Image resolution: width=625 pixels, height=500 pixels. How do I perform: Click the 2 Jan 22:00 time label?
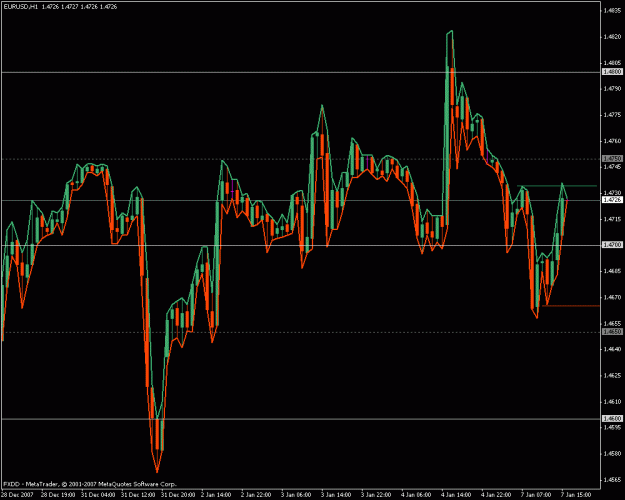point(256,495)
